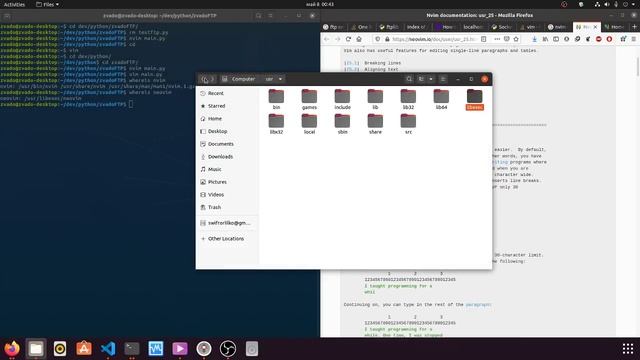Open Other Locations in Files sidebar
This screenshot has width=640, height=360.
pyautogui.click(x=227, y=239)
